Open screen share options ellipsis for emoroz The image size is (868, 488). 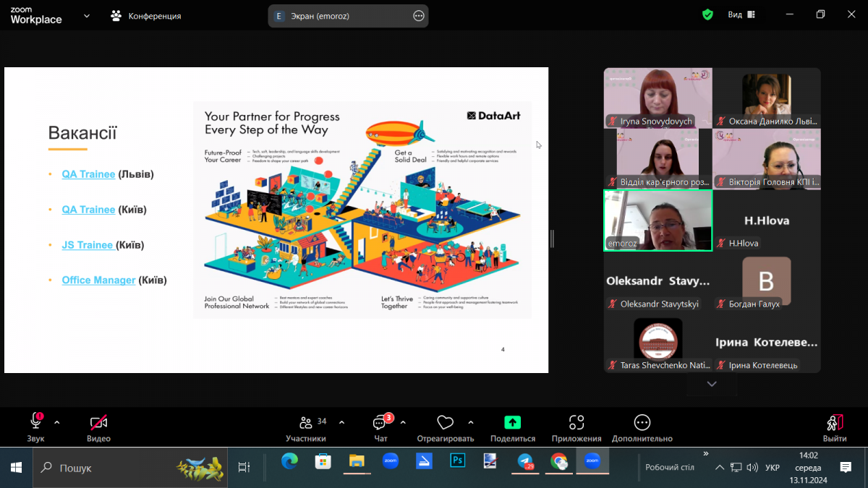tap(418, 16)
